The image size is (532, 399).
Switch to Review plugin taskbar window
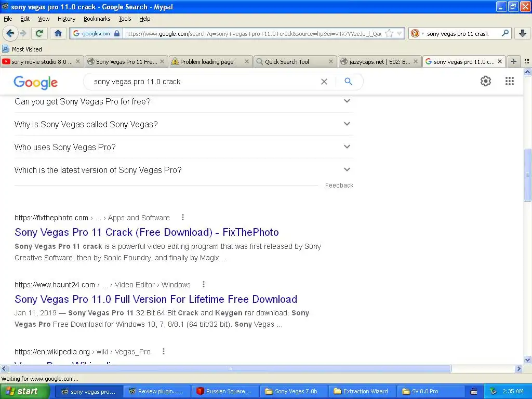click(x=156, y=391)
